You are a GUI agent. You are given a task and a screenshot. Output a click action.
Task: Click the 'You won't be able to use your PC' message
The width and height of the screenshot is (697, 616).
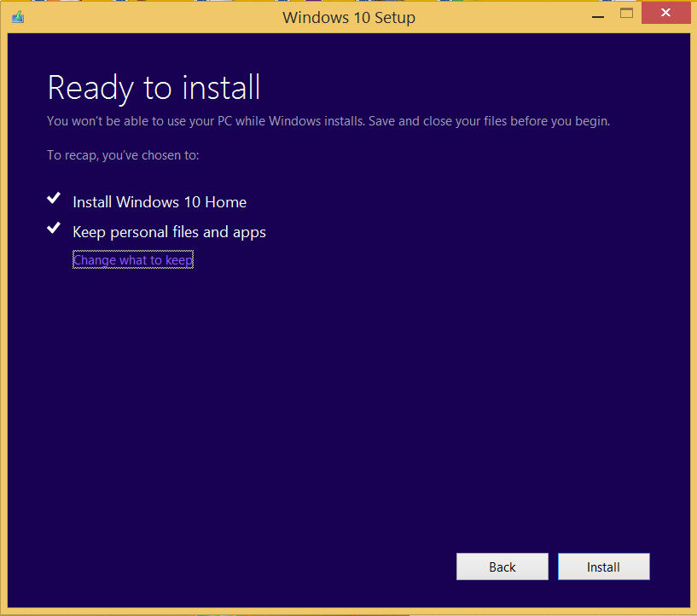[328, 121]
